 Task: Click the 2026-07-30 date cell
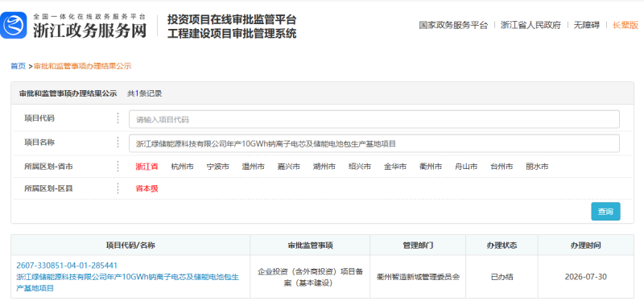(586, 277)
